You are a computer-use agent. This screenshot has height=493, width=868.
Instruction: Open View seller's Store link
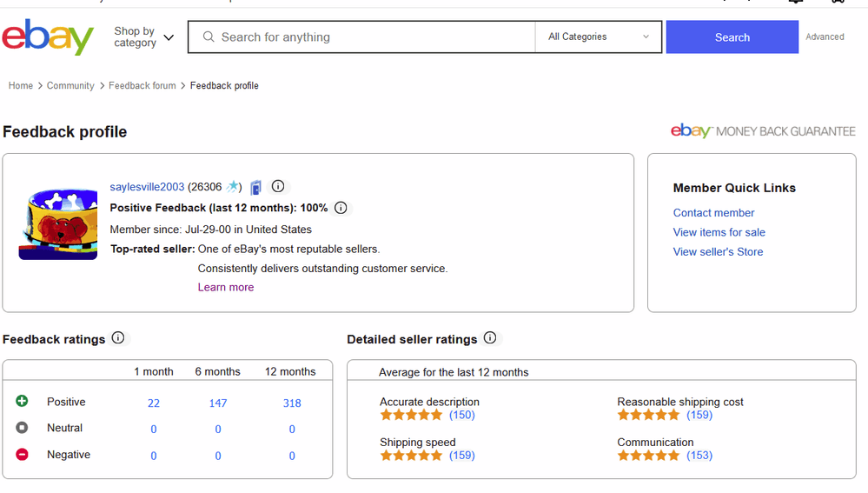(718, 252)
